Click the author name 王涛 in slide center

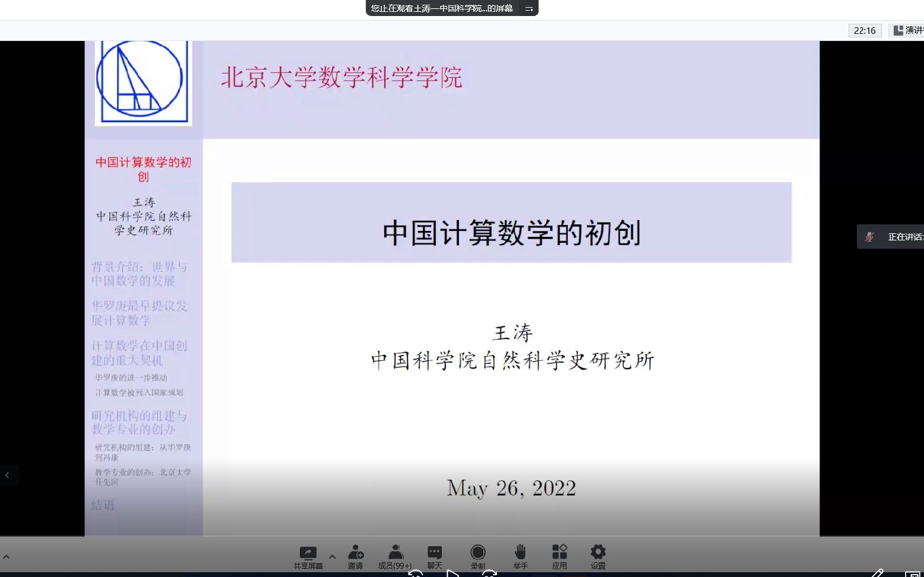pyautogui.click(x=513, y=332)
